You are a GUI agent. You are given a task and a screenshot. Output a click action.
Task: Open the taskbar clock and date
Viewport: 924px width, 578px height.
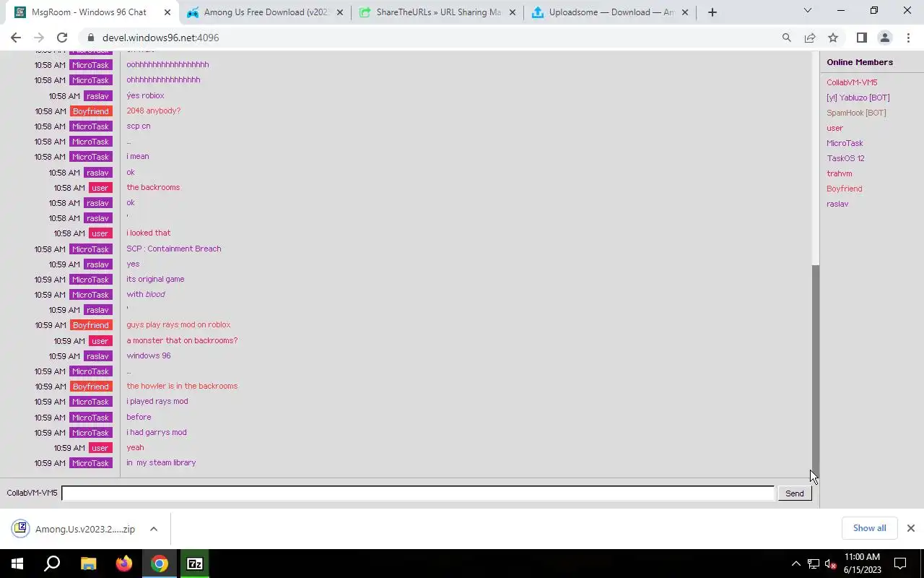tap(862, 564)
